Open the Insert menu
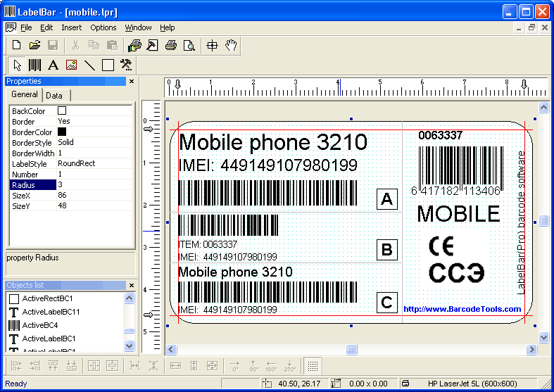 click(71, 28)
